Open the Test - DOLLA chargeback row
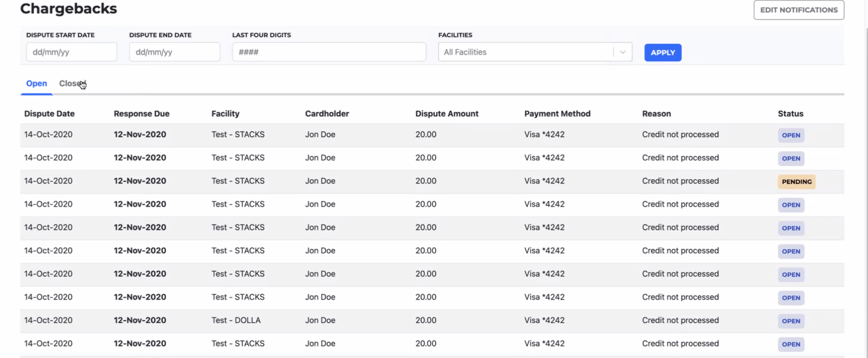This screenshot has width=868, height=358. pyautogui.click(x=236, y=320)
